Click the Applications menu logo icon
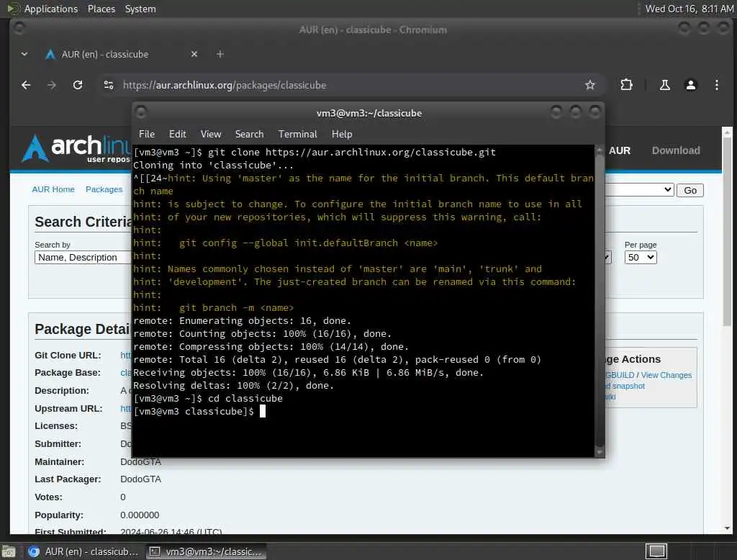Screen dimensions: 737x560 click(x=13, y=9)
